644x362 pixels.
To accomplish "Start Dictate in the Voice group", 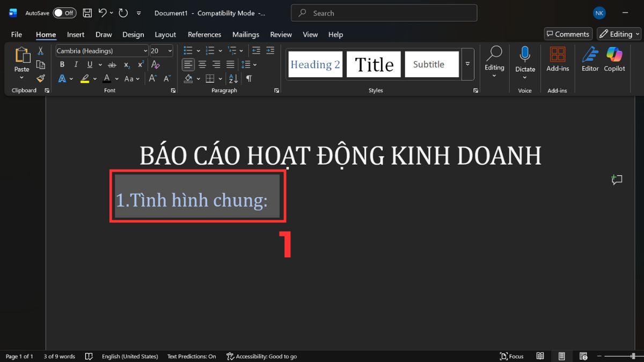I will 525,60.
